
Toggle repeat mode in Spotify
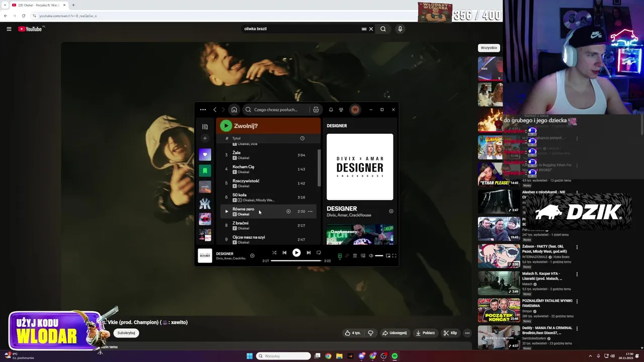318,252
